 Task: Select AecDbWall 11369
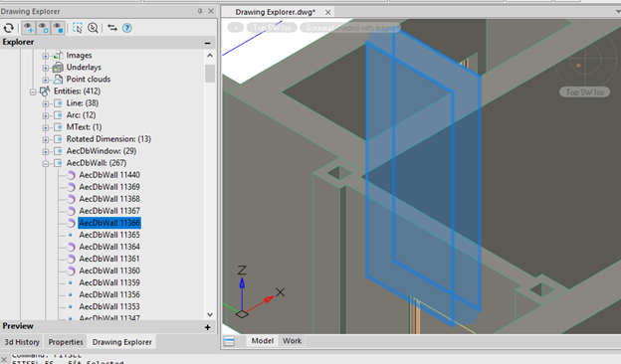[x=109, y=187]
